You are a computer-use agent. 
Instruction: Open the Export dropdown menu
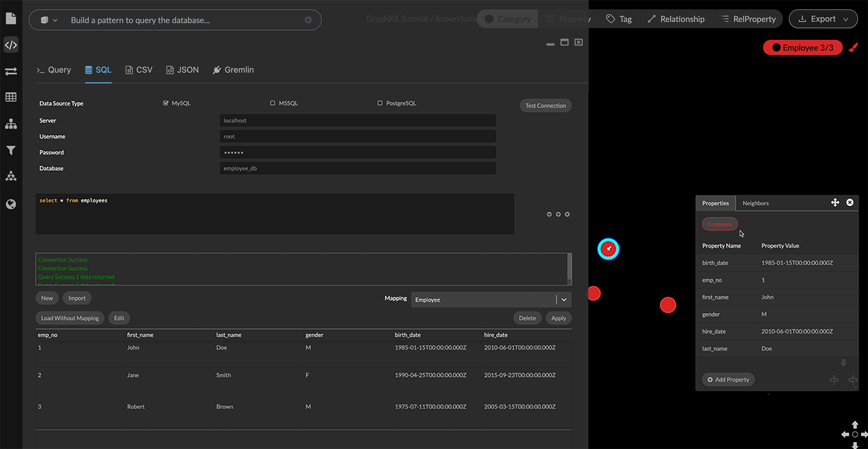point(823,19)
